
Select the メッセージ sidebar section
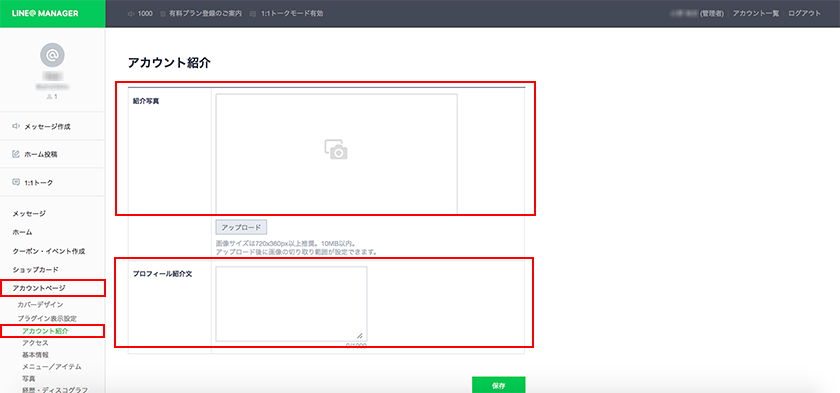pos(29,214)
